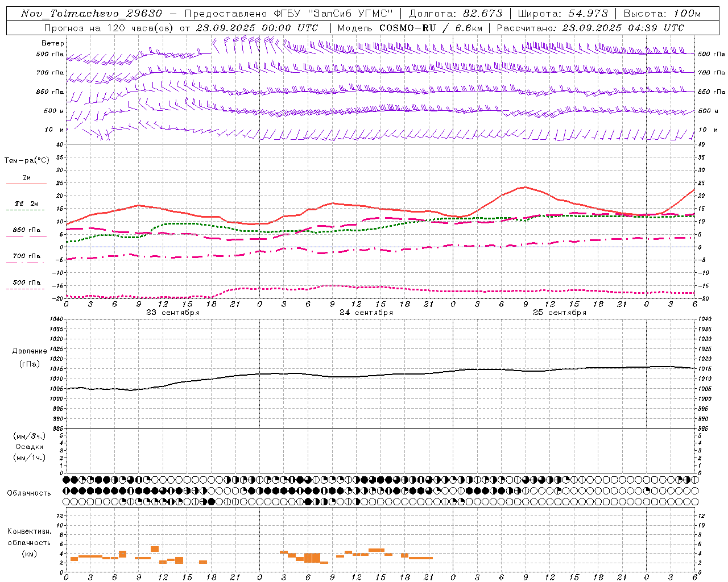The height and width of the screenshot is (582, 728).
Task: Click the Конвективн. convective cloudiness label
Action: pyautogui.click(x=29, y=531)
